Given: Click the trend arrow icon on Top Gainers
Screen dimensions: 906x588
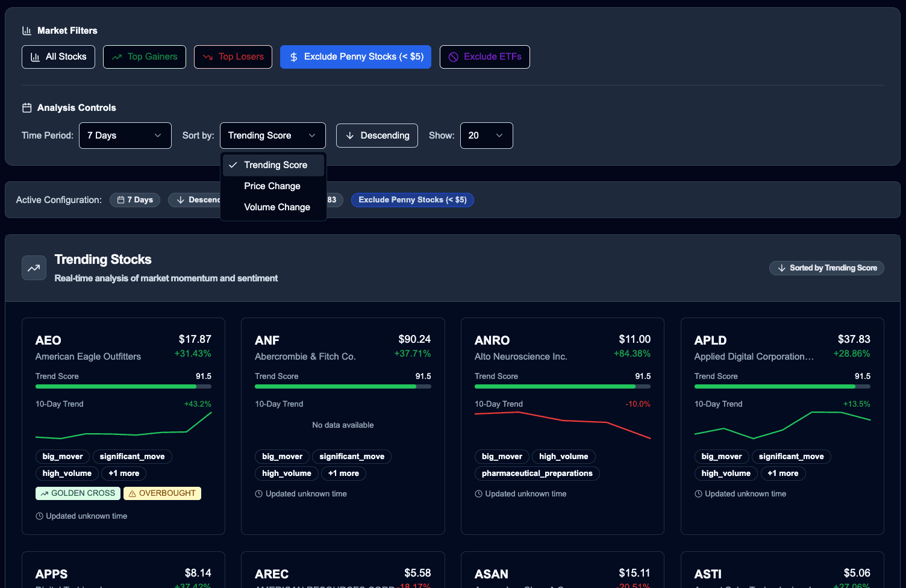Looking at the screenshot, I should (116, 57).
